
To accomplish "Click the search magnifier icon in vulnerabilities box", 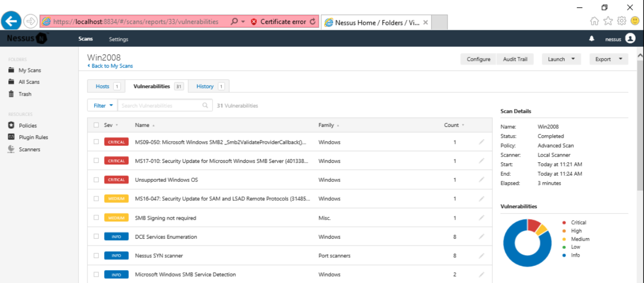I will tap(206, 106).
